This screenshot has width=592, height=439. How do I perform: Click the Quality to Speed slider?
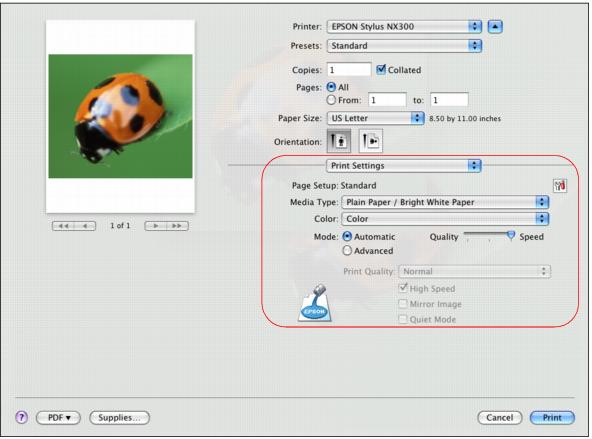tap(489, 236)
